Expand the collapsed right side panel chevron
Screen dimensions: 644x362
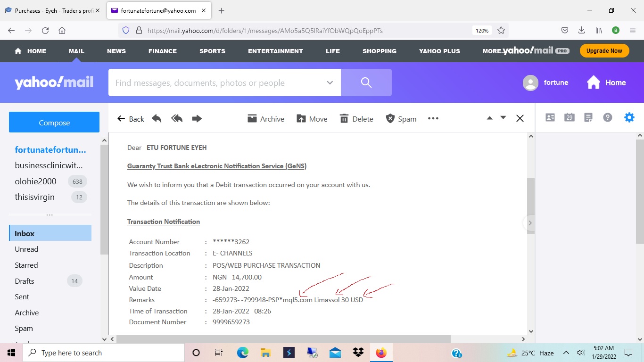(530, 223)
